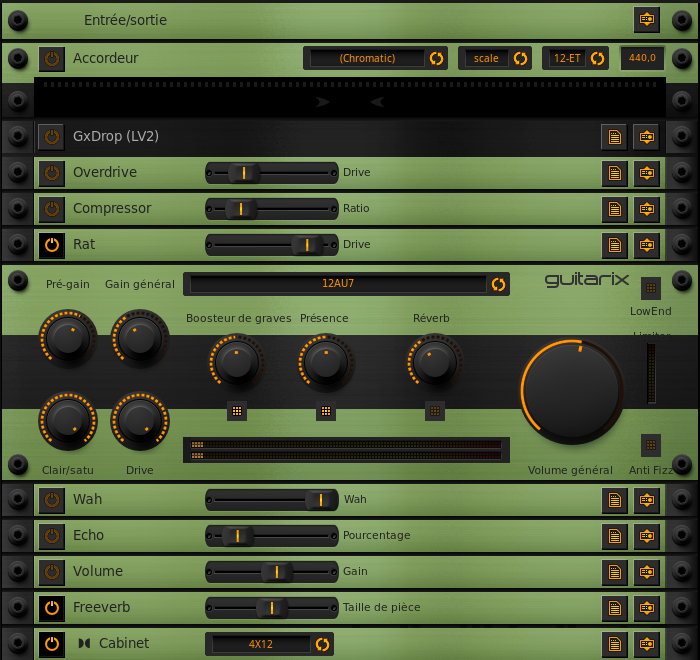Screen dimensions: 700x660
Task: Click the Echo Pourcentage slider handle
Action: point(238,536)
